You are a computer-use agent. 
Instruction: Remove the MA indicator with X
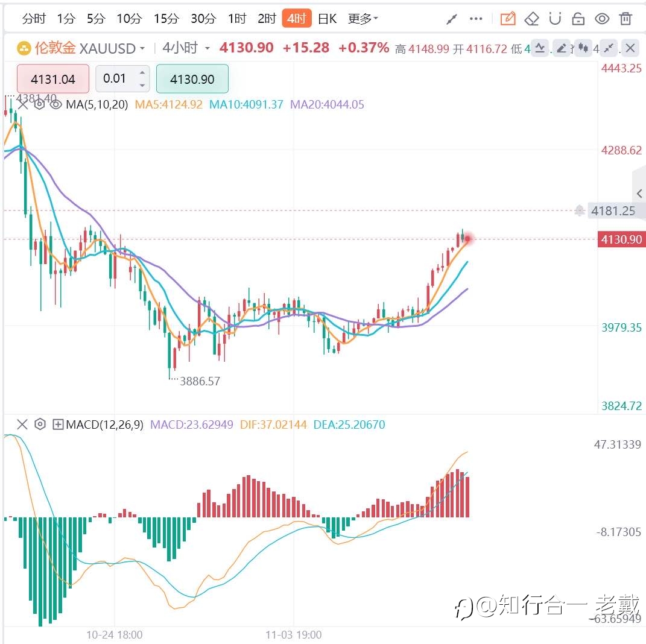[22, 104]
